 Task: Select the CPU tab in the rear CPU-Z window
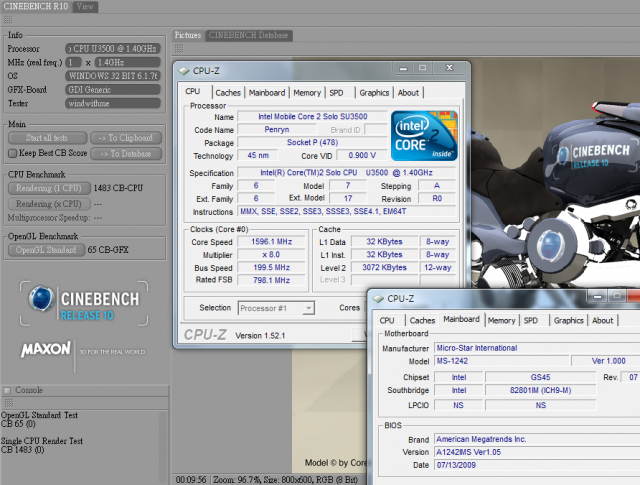tap(193, 91)
